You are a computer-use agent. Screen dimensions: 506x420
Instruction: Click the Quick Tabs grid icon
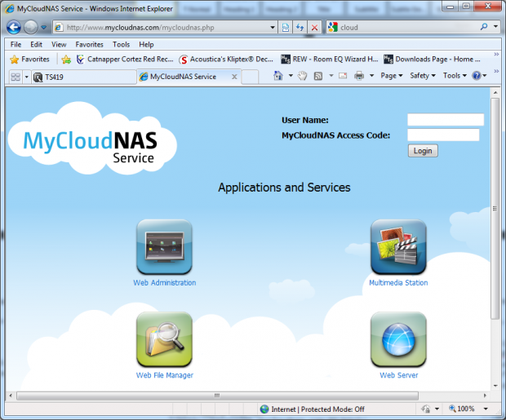16,77
